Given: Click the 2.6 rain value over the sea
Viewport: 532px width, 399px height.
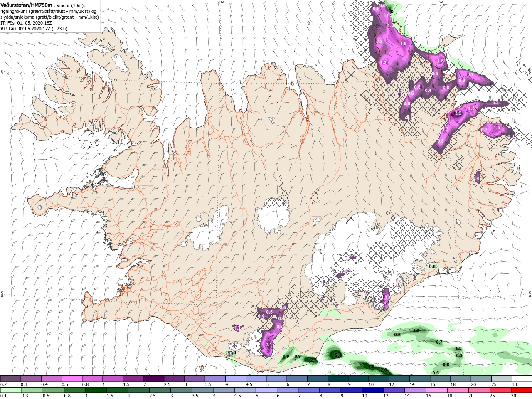Looking at the screenshot, I should (384, 370).
